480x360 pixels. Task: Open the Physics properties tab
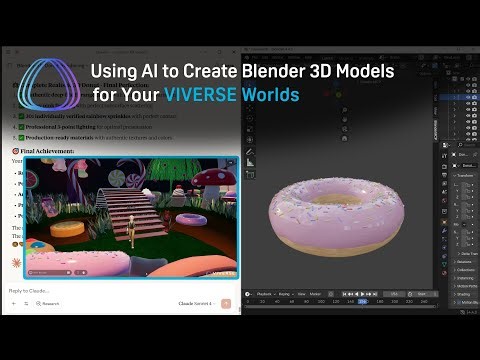point(444,247)
